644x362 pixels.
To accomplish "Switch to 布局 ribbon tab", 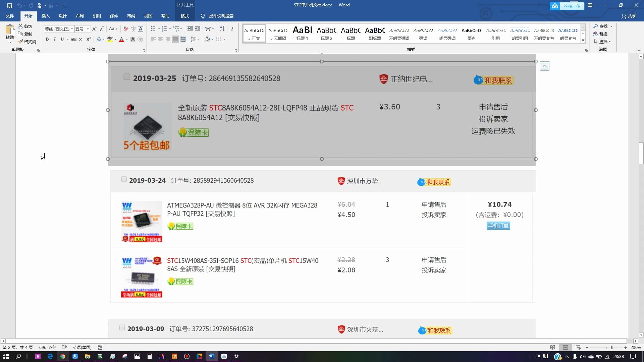I will click(x=79, y=16).
